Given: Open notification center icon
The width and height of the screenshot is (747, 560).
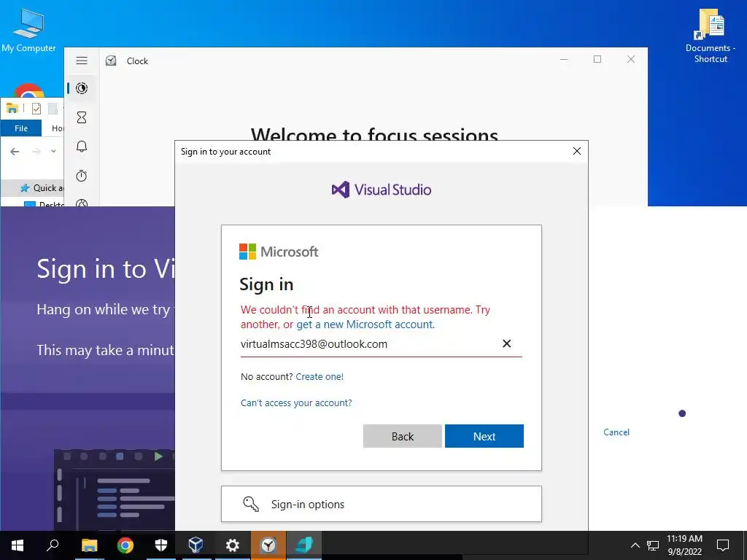Looking at the screenshot, I should (x=723, y=545).
